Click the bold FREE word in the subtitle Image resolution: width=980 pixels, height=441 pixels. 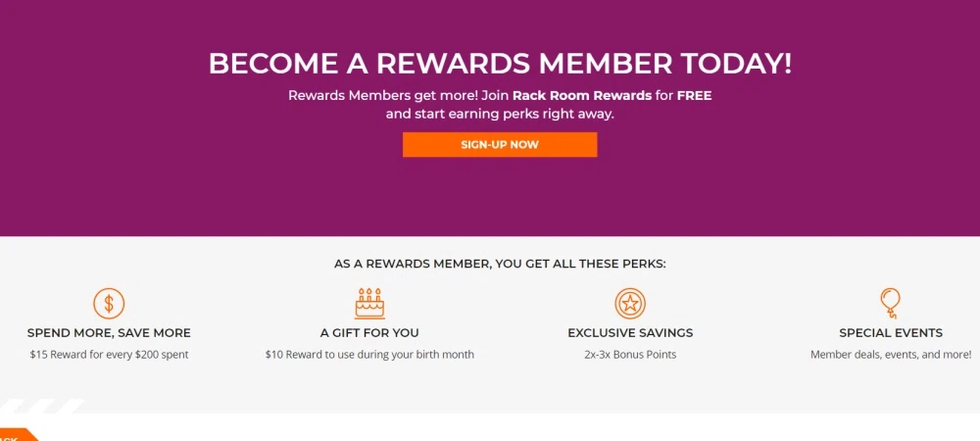click(694, 95)
